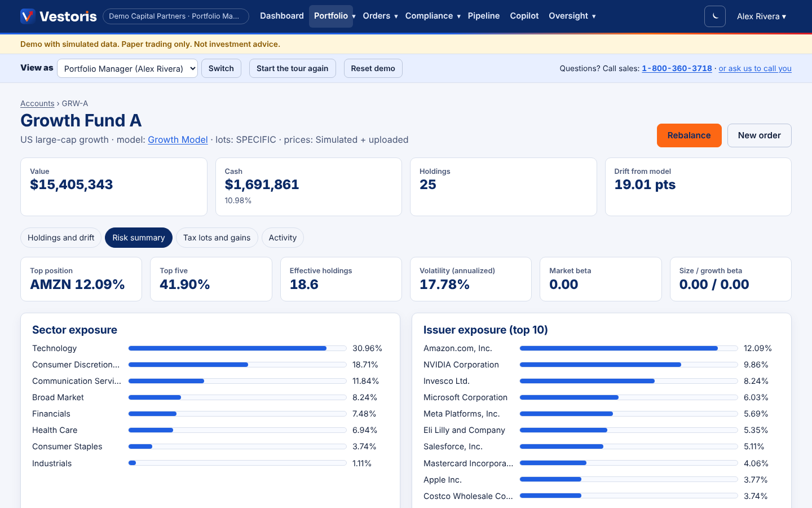Click the Technology sector exposure bar
The height and width of the screenshot is (508, 812).
(237, 348)
